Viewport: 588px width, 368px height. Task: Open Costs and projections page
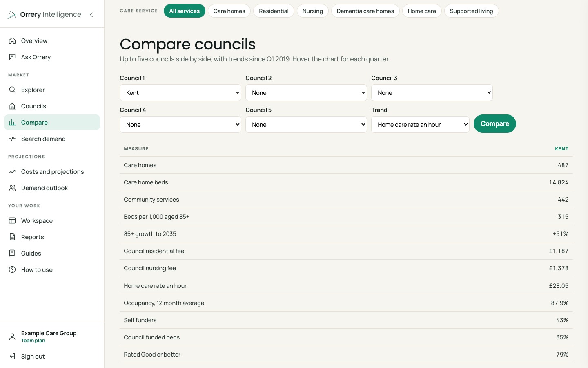(52, 172)
